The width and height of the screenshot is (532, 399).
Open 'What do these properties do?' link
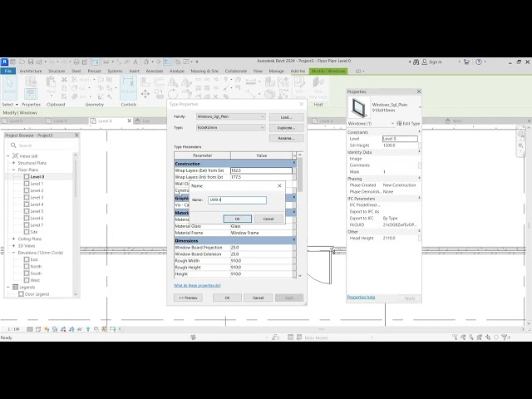197,286
